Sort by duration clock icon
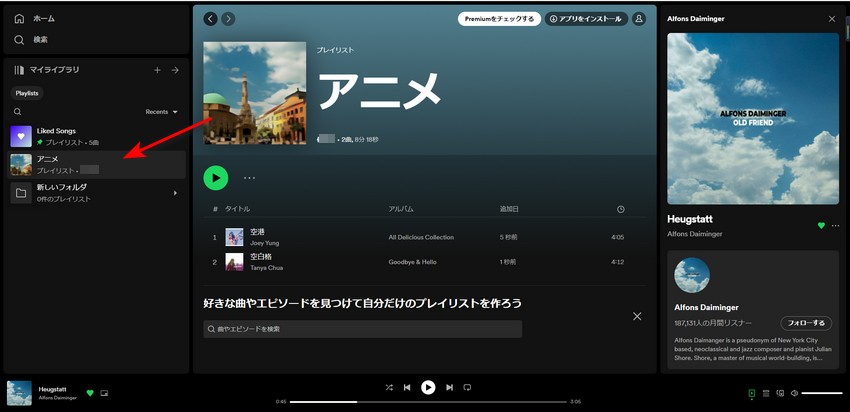The image size is (850, 412). point(621,209)
